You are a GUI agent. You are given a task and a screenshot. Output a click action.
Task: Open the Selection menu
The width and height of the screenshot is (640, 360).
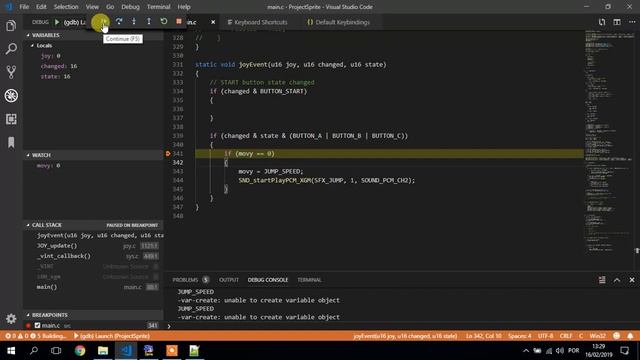coord(66,7)
